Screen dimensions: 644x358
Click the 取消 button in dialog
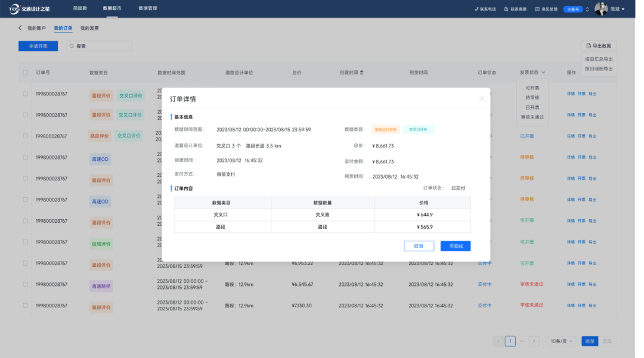(x=419, y=246)
